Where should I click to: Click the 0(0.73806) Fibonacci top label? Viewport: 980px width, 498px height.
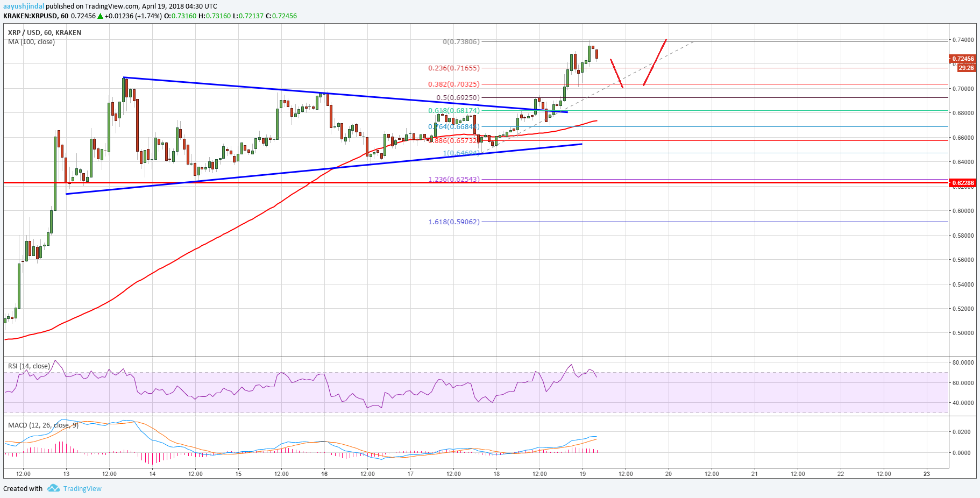[461, 42]
